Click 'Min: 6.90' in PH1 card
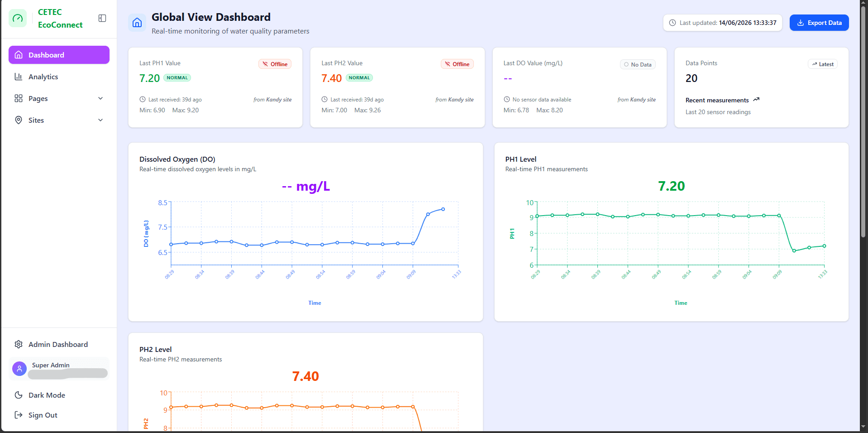Viewport: 868px width, 433px height. (152, 110)
